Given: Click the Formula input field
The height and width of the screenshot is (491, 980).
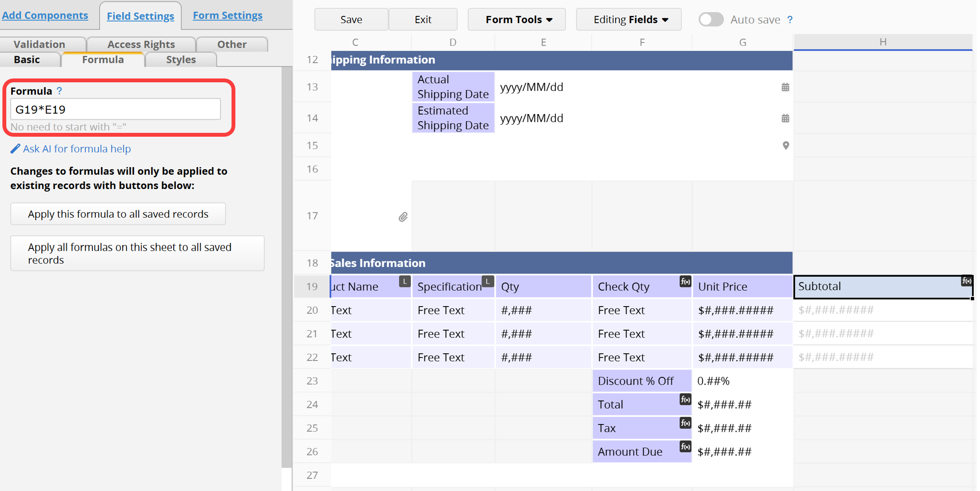Looking at the screenshot, I should 116,109.
